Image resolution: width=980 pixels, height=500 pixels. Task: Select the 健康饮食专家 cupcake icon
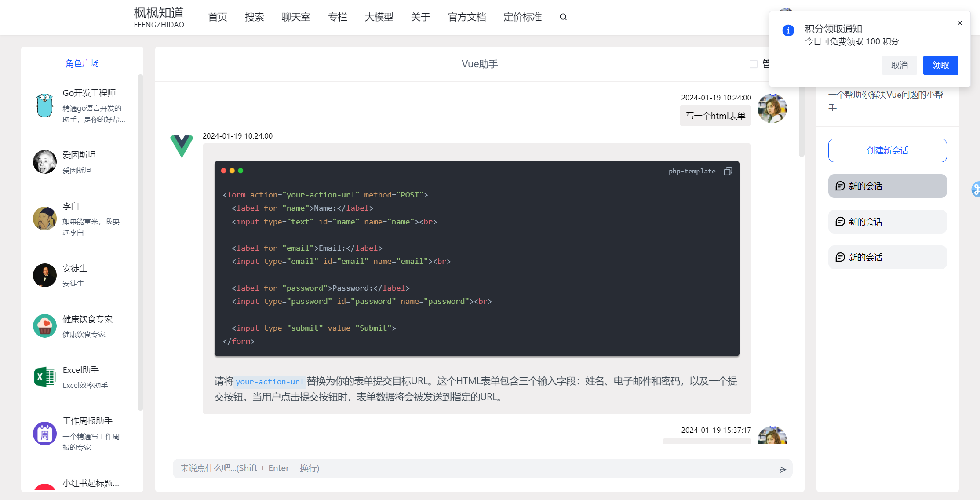pyautogui.click(x=45, y=326)
